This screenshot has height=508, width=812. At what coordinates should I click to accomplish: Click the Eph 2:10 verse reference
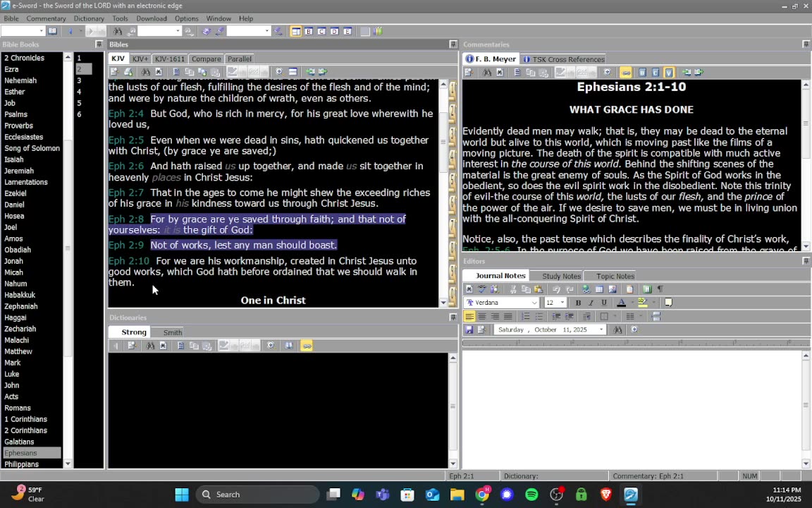[128, 261]
